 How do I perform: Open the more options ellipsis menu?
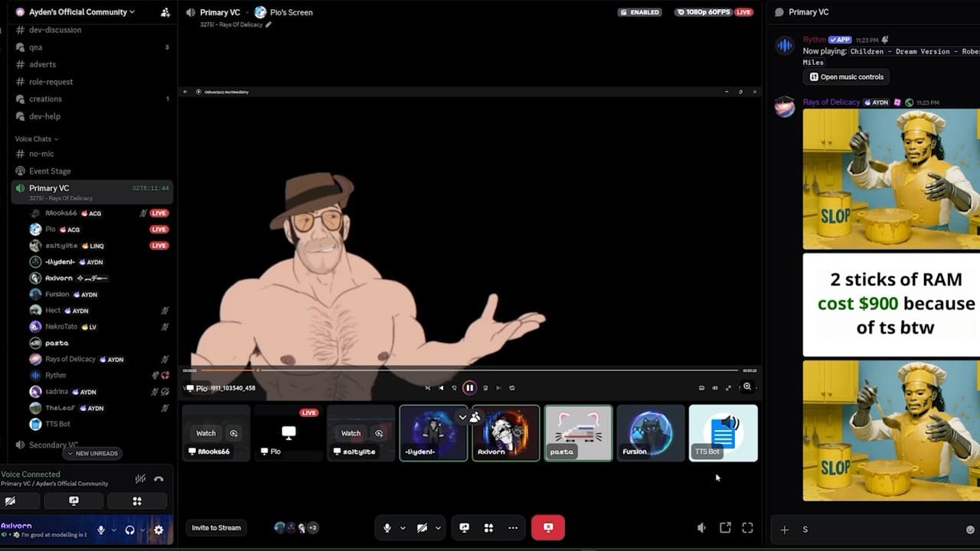click(x=513, y=527)
